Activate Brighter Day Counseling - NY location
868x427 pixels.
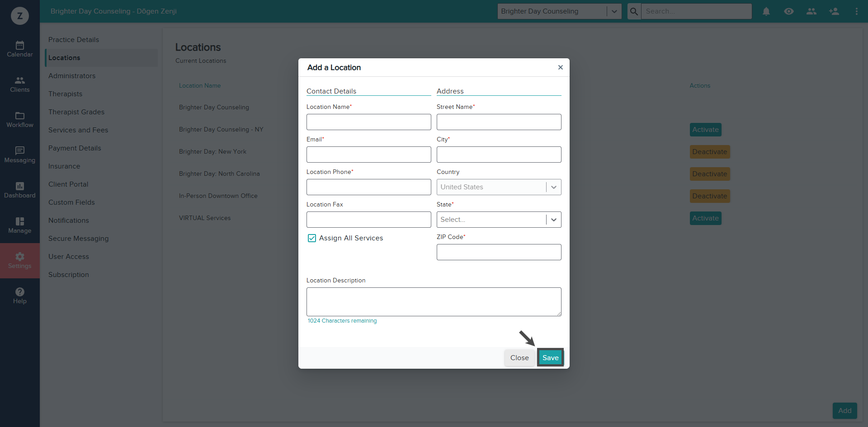coord(705,130)
